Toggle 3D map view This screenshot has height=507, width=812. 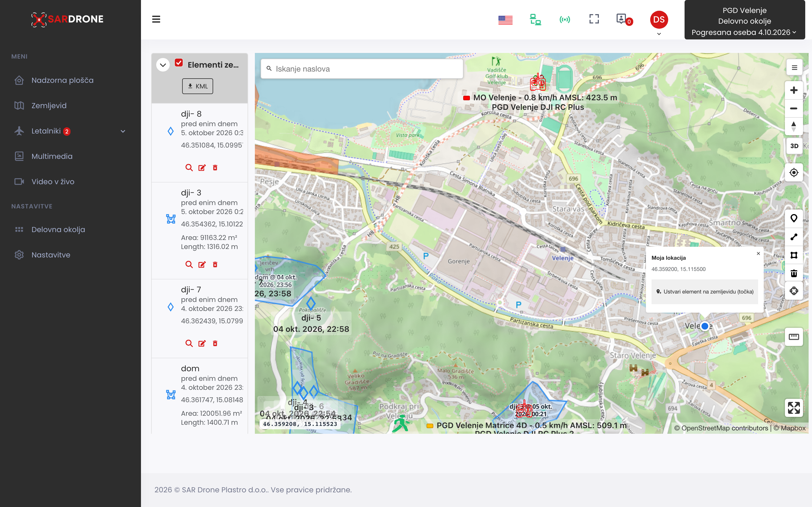tap(794, 146)
